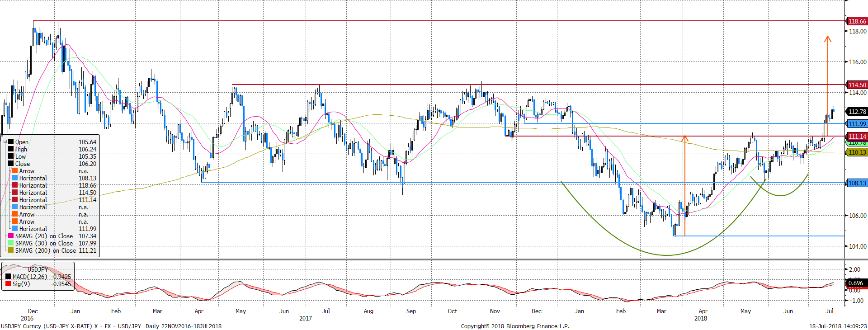Click the 'Sep' label on time axis

coord(411,311)
